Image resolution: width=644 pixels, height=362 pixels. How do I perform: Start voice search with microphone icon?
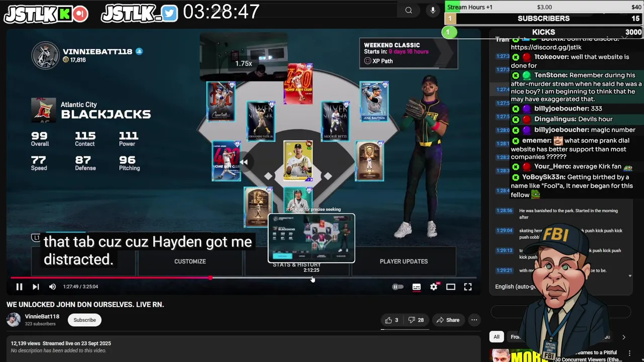point(433,10)
